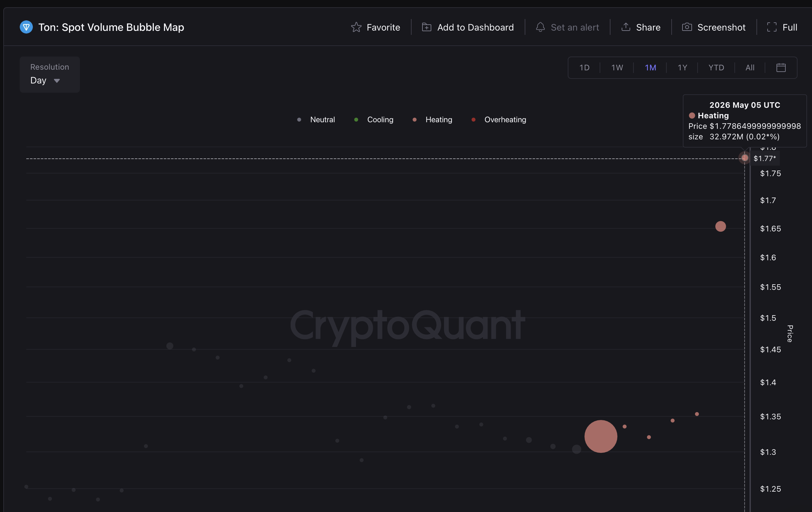
Task: Click the $1.77* crosshair price label
Action: click(x=764, y=158)
